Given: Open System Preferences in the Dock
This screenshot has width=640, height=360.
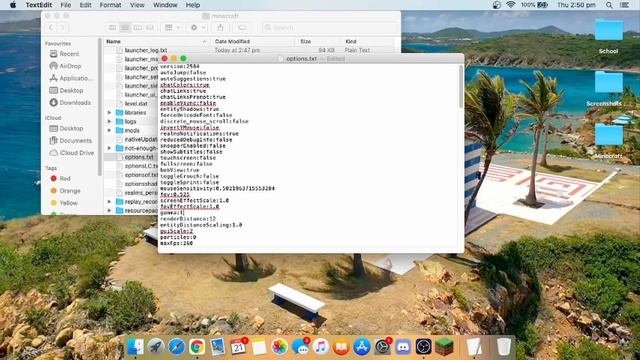Looking at the screenshot, I should [x=382, y=347].
